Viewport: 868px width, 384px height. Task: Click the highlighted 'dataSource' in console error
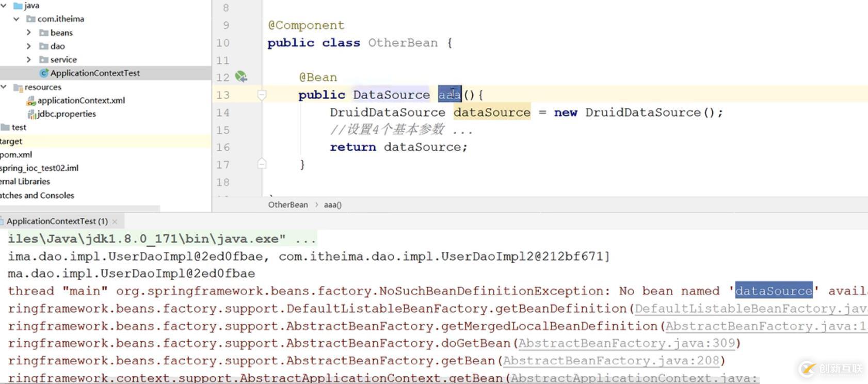[x=774, y=291]
